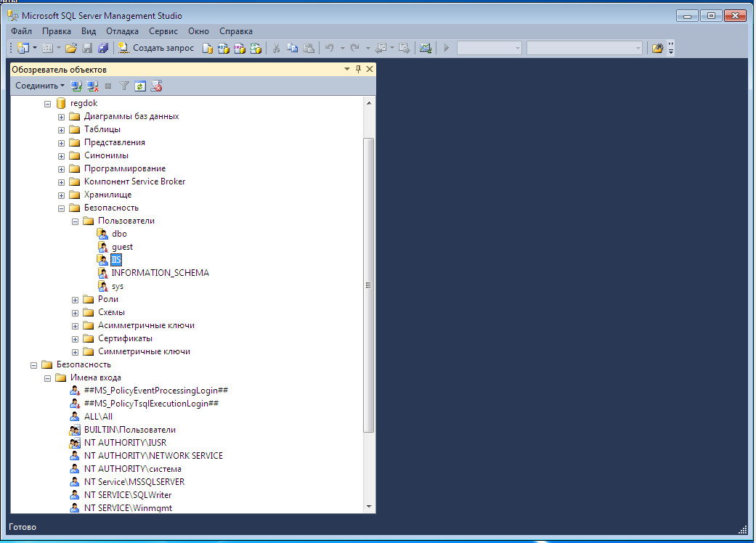Select NT AUTHORITY\IUSR login
756x543 pixels.
(x=126, y=442)
